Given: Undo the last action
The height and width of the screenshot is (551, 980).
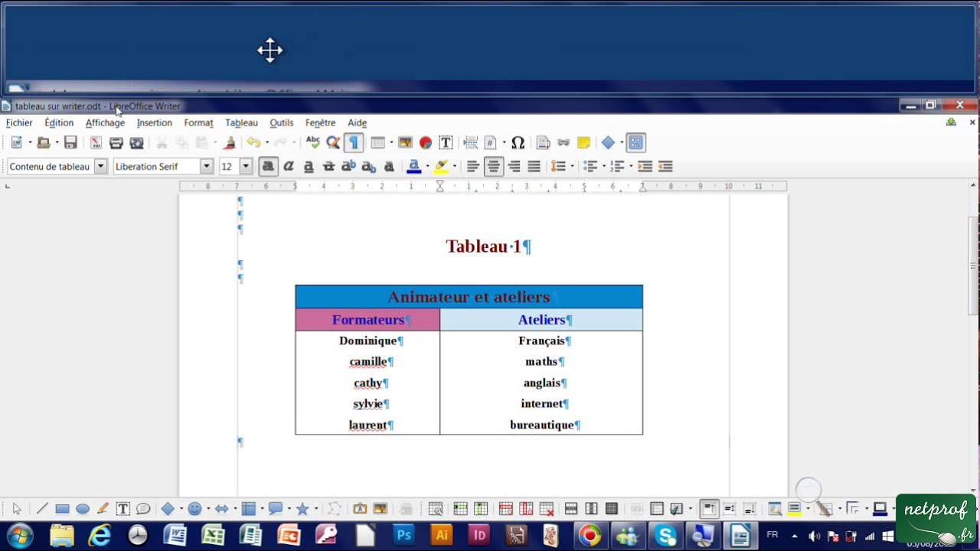Looking at the screenshot, I should [253, 142].
